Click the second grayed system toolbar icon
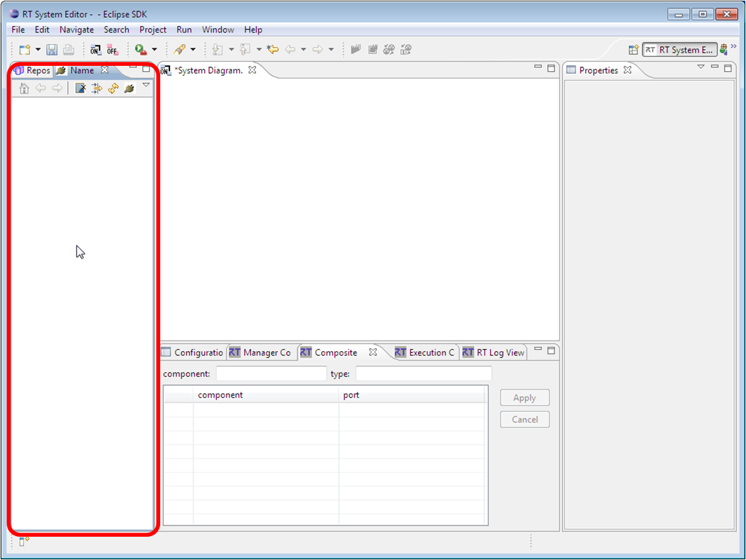This screenshot has height=560, width=746. coord(372,49)
